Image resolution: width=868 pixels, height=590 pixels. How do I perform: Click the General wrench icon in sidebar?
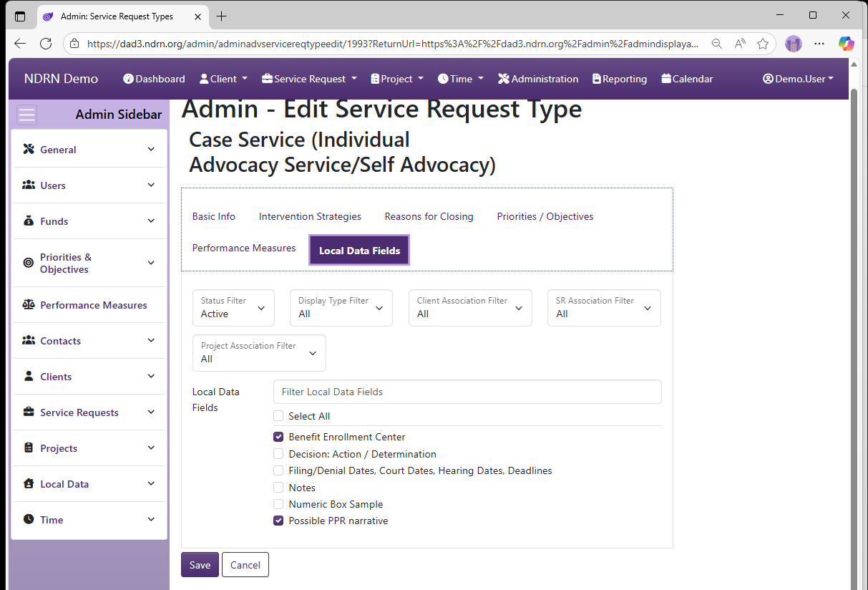(x=29, y=149)
